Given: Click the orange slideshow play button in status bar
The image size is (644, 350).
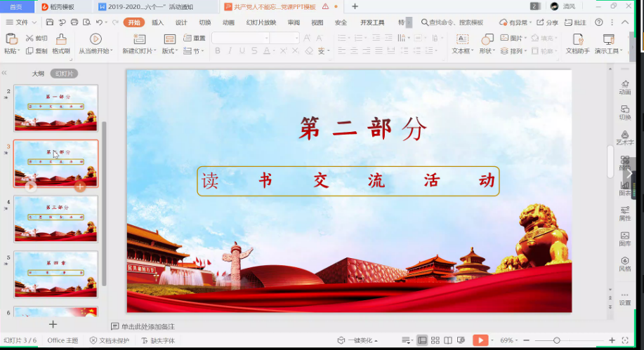Looking at the screenshot, I should [x=480, y=340].
